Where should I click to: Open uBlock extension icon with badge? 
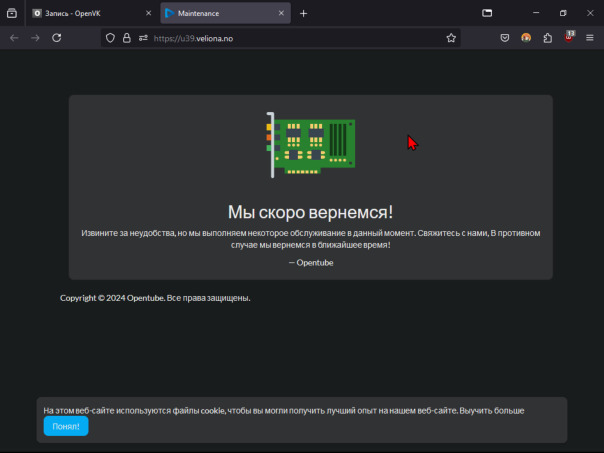click(569, 37)
